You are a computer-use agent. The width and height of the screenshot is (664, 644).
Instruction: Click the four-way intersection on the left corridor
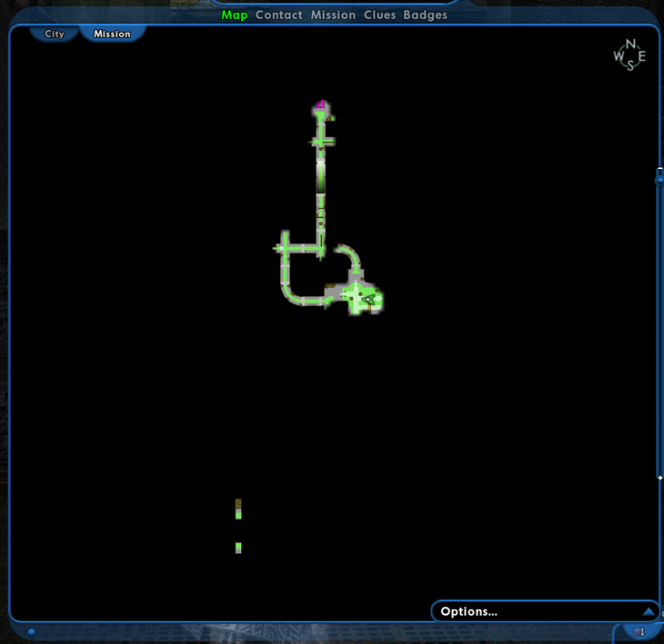(x=284, y=248)
